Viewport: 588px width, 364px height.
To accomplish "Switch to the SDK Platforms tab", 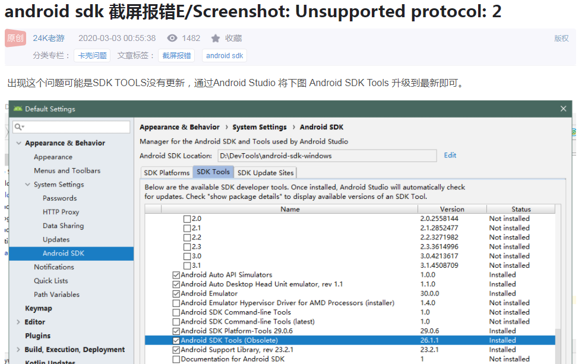I will [x=167, y=172].
